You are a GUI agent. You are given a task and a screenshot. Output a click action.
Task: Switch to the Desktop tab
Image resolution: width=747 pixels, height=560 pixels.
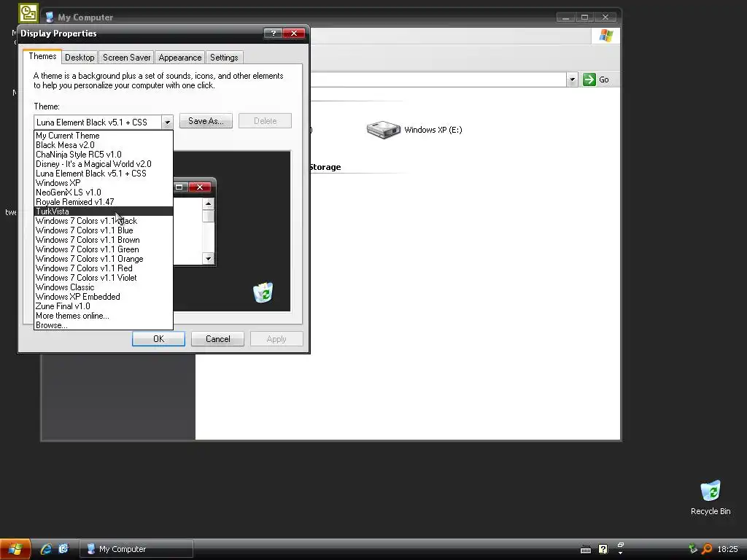(80, 58)
